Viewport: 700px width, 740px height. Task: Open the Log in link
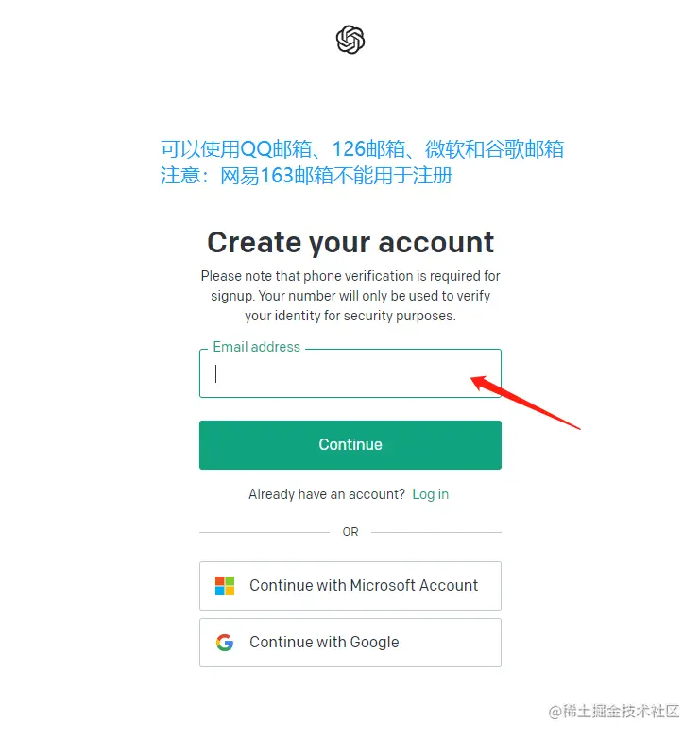pyautogui.click(x=430, y=494)
